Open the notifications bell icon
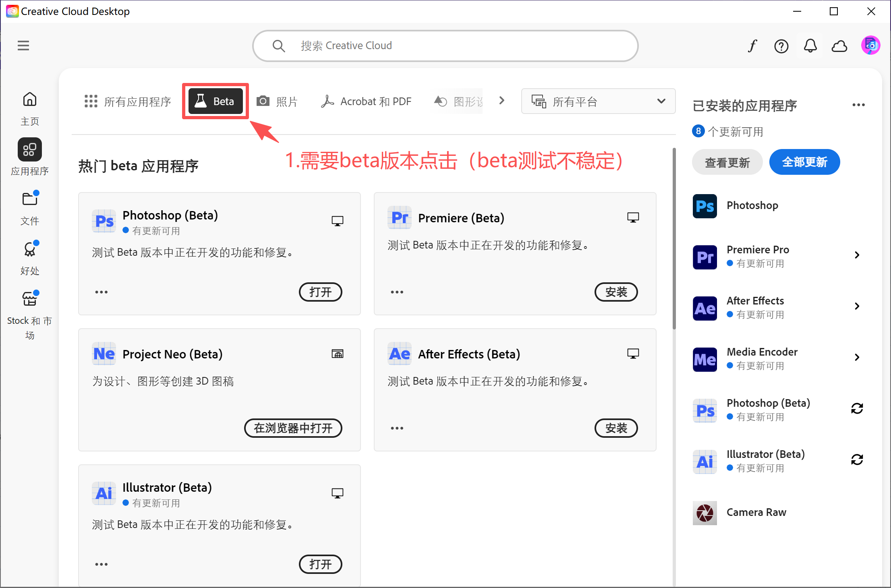This screenshot has width=891, height=588. [x=810, y=46]
